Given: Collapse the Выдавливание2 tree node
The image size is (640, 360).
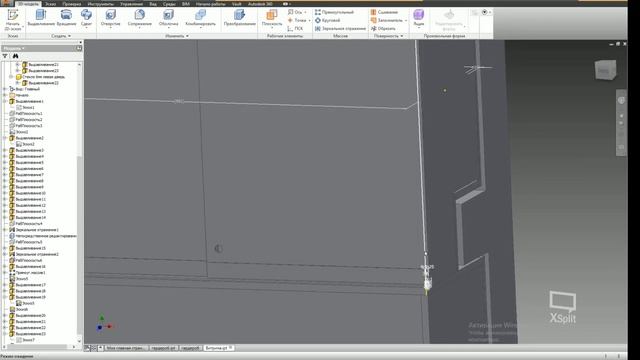Looking at the screenshot, I should (5, 138).
